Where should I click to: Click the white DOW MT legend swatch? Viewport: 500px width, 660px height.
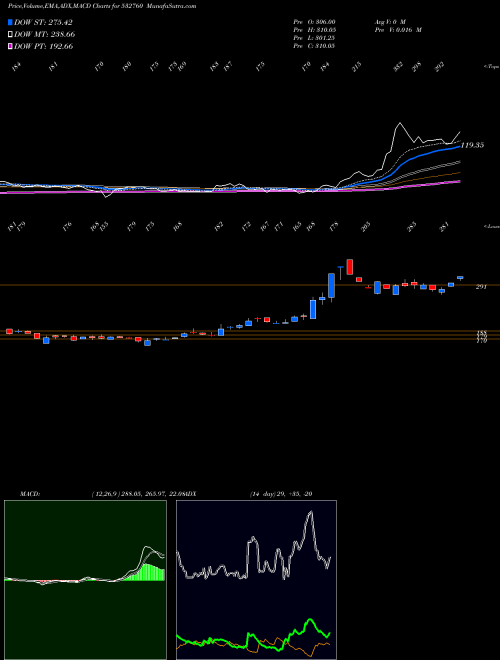pos(10,35)
